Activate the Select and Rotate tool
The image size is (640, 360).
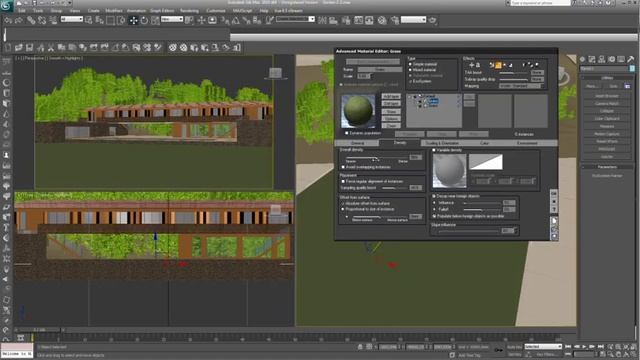[x=144, y=20]
